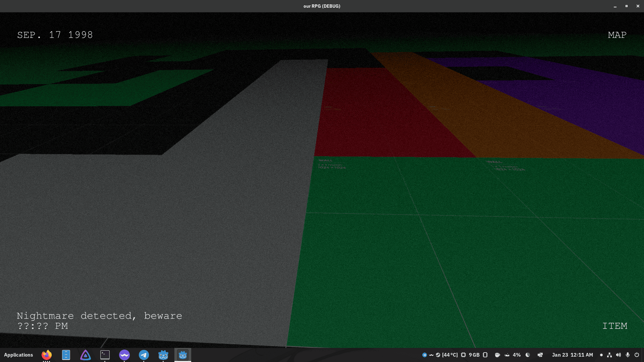Open the blue file manager icon
Screen dimensions: 644x362
[x=66, y=355]
